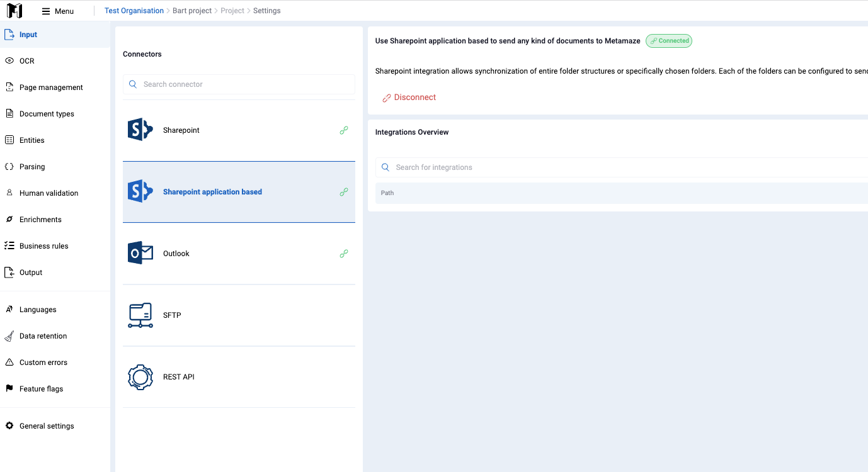Click the SFTP network folder icon
868x472 pixels.
(140, 315)
